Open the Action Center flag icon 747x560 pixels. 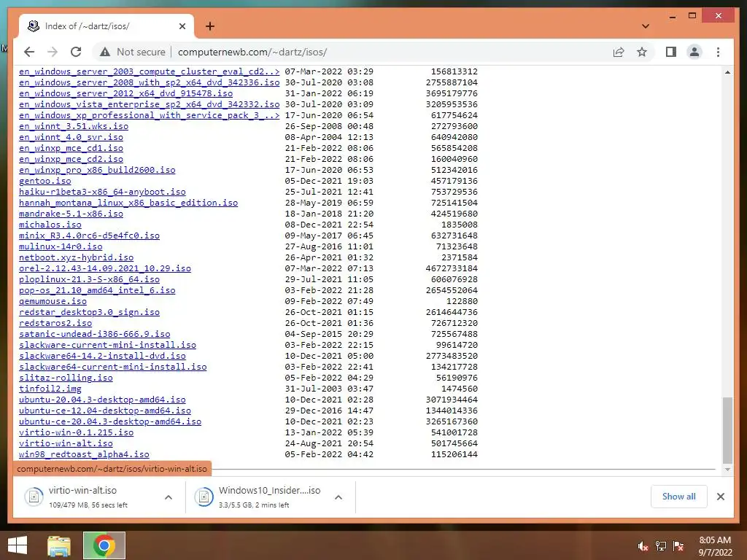[678, 546]
